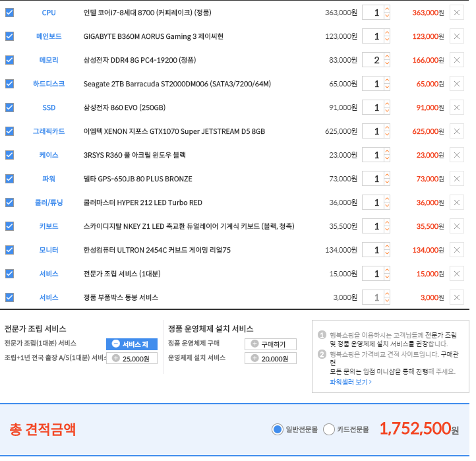
Task: Toggle the 케이스 row checkbox
Action: point(9,155)
